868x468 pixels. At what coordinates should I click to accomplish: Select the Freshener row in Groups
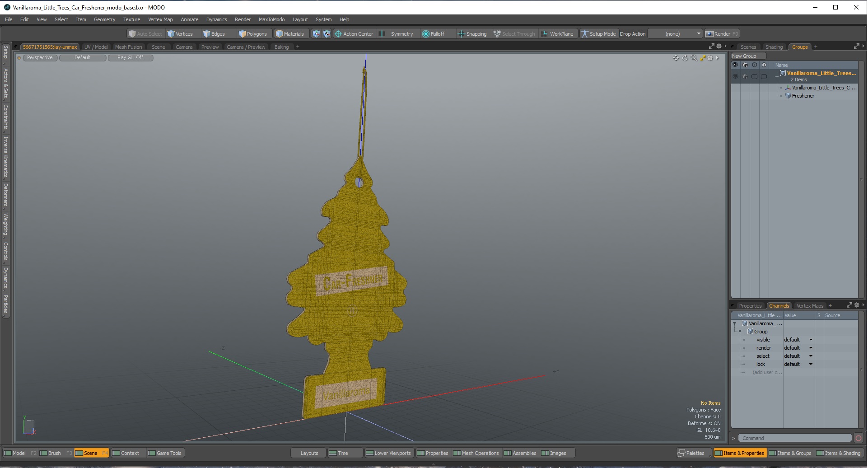click(803, 96)
